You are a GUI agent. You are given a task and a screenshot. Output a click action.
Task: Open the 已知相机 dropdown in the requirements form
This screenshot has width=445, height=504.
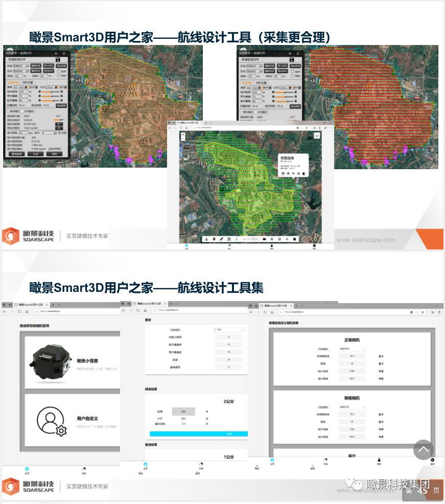click(229, 330)
